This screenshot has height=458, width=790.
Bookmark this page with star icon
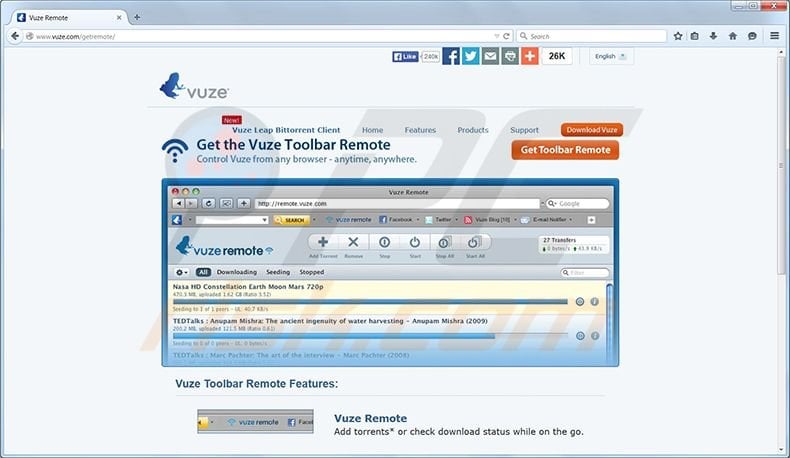point(678,36)
